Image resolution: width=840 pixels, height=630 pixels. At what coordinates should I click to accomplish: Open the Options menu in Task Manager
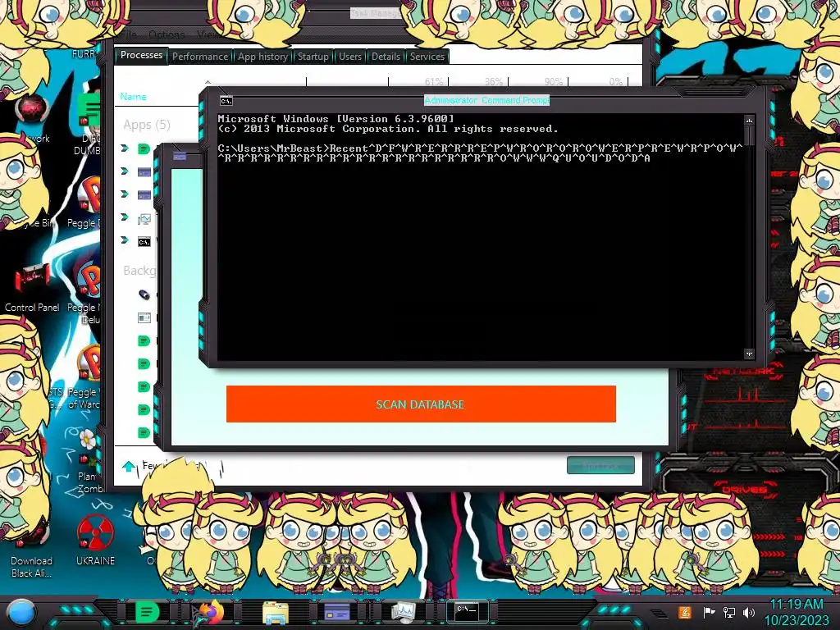point(167,34)
